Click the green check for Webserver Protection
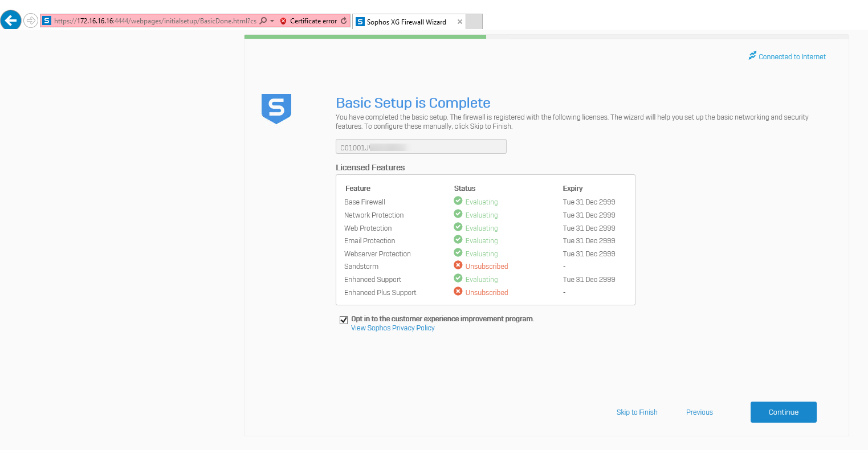868x450 pixels. pyautogui.click(x=458, y=252)
